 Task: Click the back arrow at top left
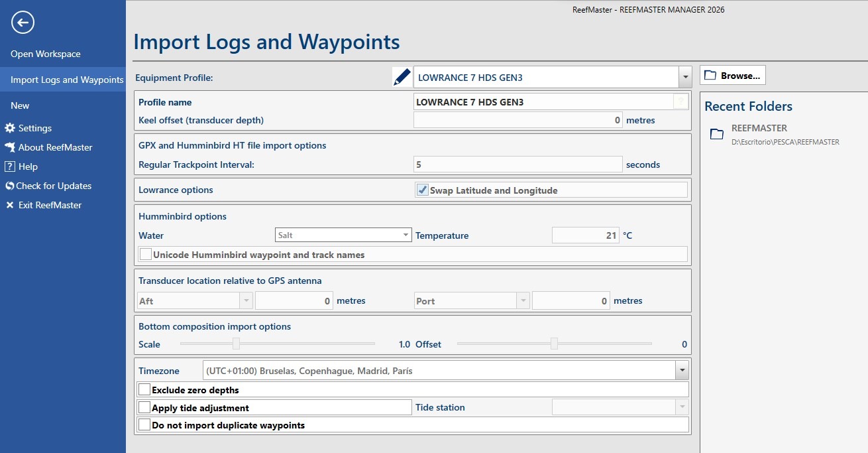(x=23, y=22)
